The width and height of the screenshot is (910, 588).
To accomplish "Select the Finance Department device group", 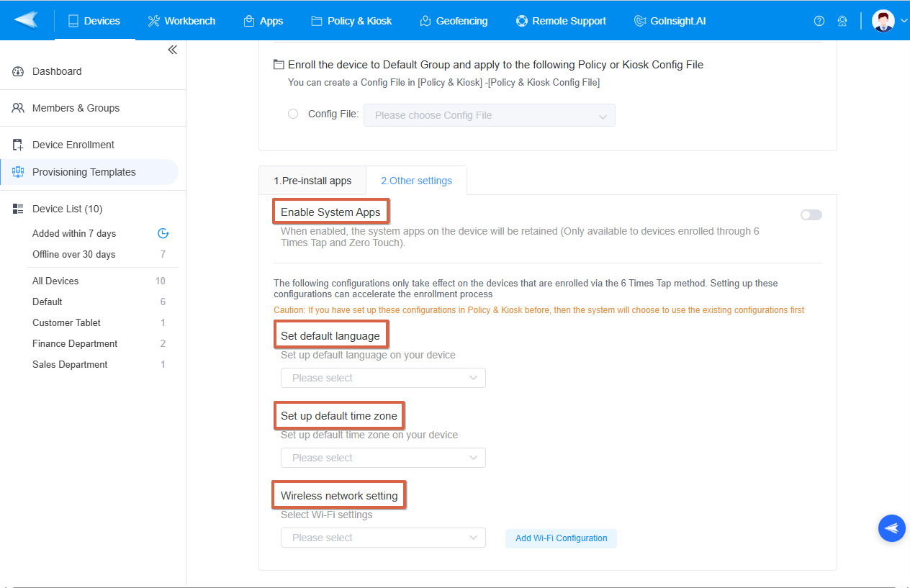I will click(x=75, y=343).
